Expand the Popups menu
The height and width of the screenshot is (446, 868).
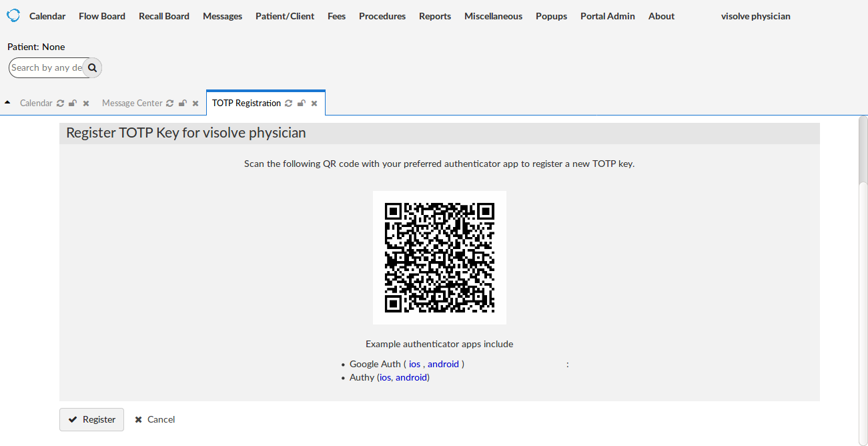(x=552, y=16)
